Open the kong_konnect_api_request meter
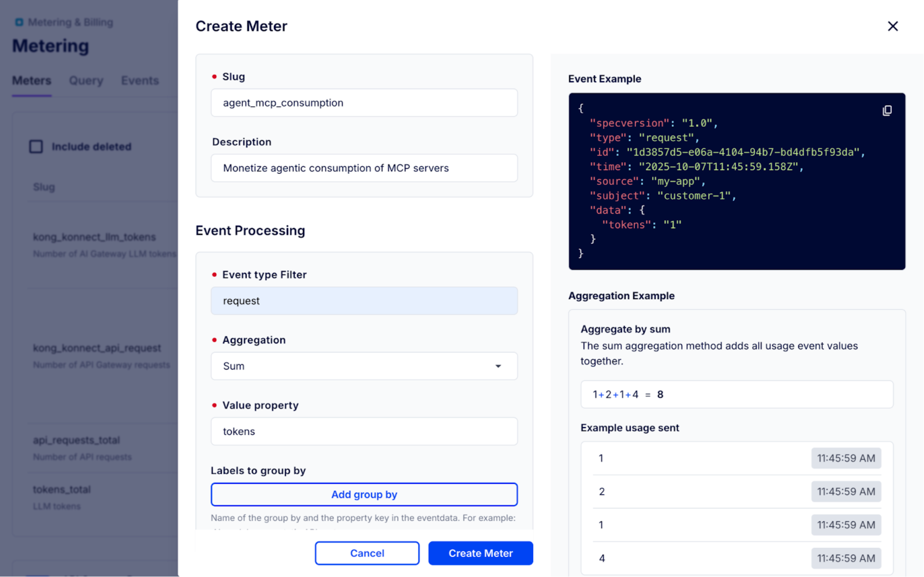Screen dimensions: 924x577 pos(97,348)
